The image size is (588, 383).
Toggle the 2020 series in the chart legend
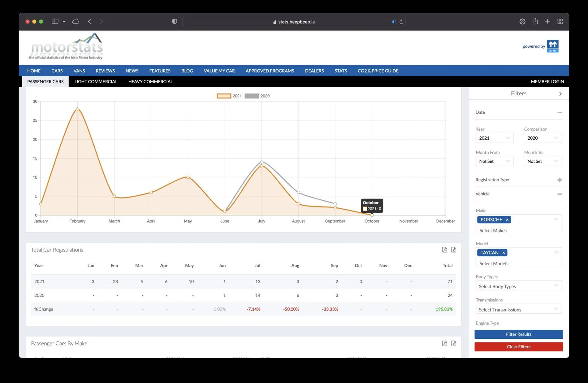pyautogui.click(x=257, y=96)
